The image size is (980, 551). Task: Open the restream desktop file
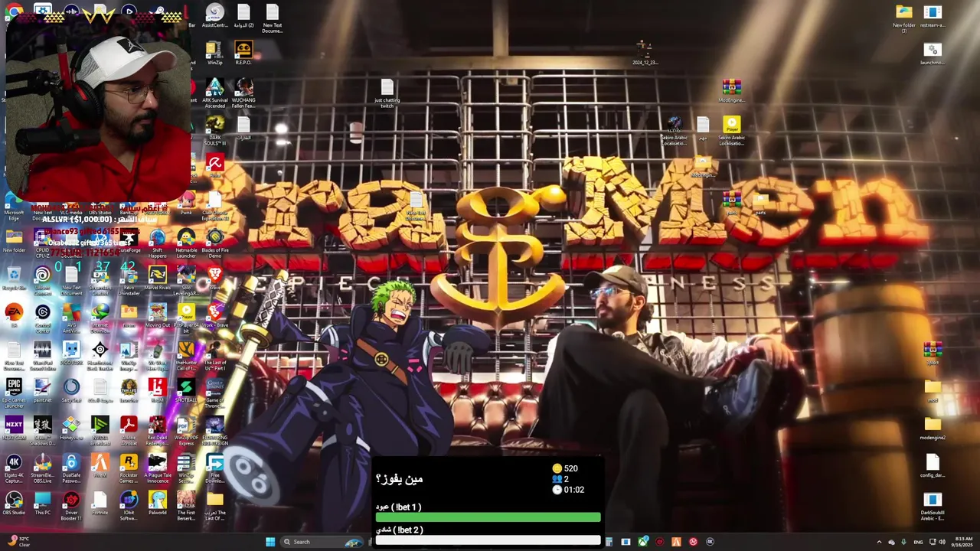coord(933,16)
